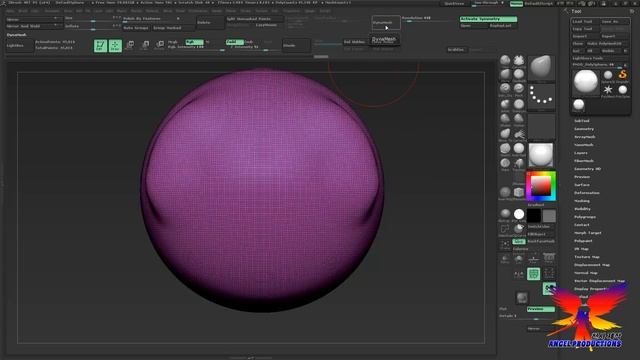Screen dimensions: 640x360
Task: Enable the Zsub sculpt mode
Action: point(249,42)
